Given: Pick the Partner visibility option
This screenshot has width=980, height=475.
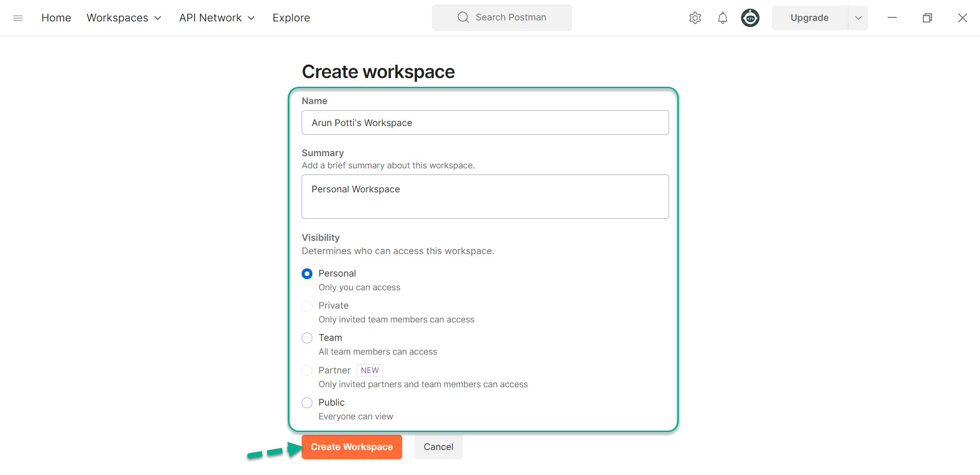Looking at the screenshot, I should pos(307,370).
